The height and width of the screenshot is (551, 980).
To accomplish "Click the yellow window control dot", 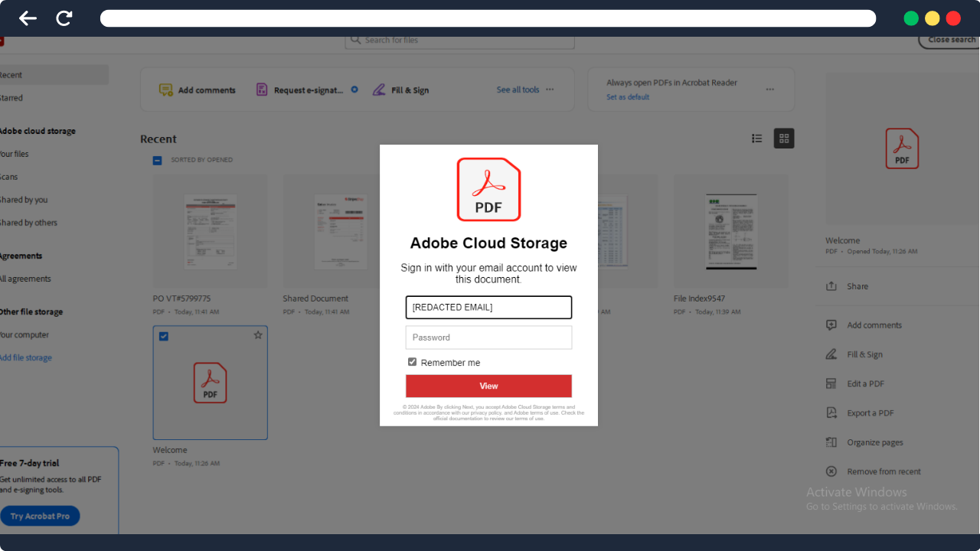I will tap(932, 18).
